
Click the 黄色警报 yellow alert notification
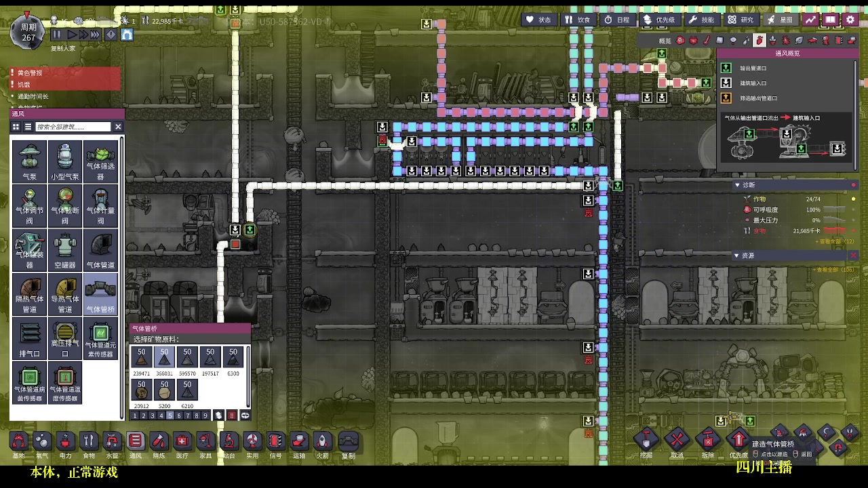point(66,73)
